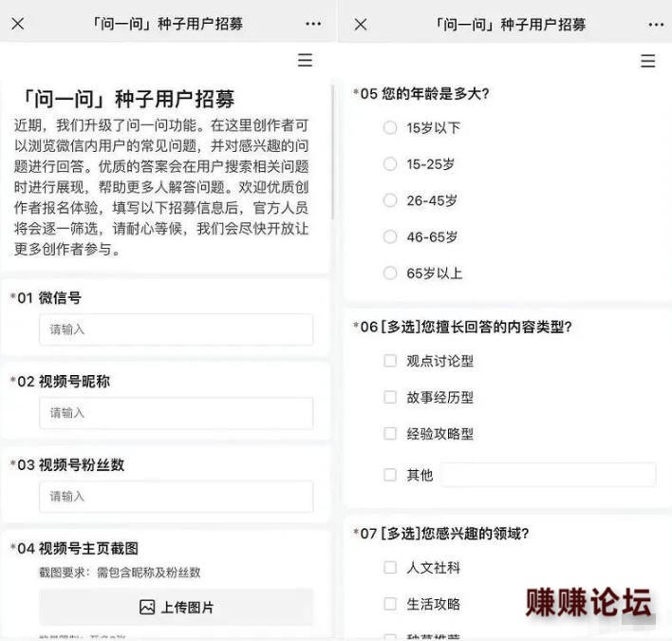Click the right page title bar text
Image resolution: width=672 pixels, height=641 pixels.
point(511,25)
